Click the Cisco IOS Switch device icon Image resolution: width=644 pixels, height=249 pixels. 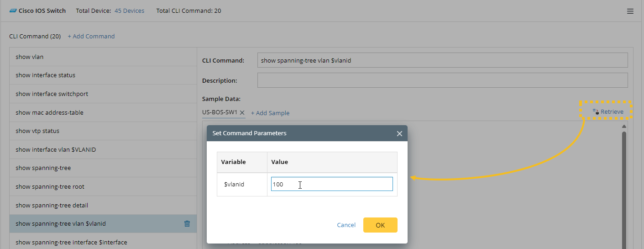click(13, 11)
